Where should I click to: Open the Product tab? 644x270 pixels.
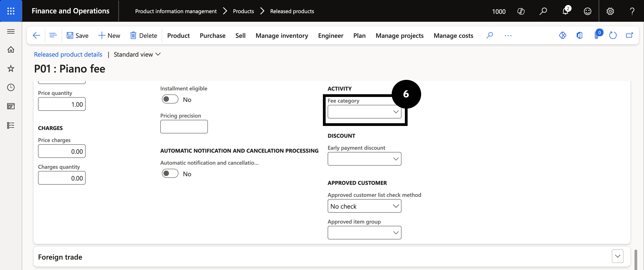click(x=178, y=36)
